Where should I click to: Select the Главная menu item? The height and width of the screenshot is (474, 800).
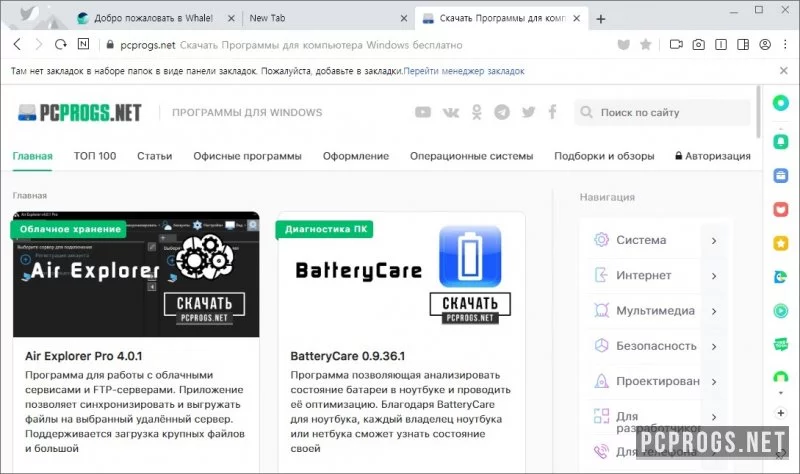click(x=33, y=156)
